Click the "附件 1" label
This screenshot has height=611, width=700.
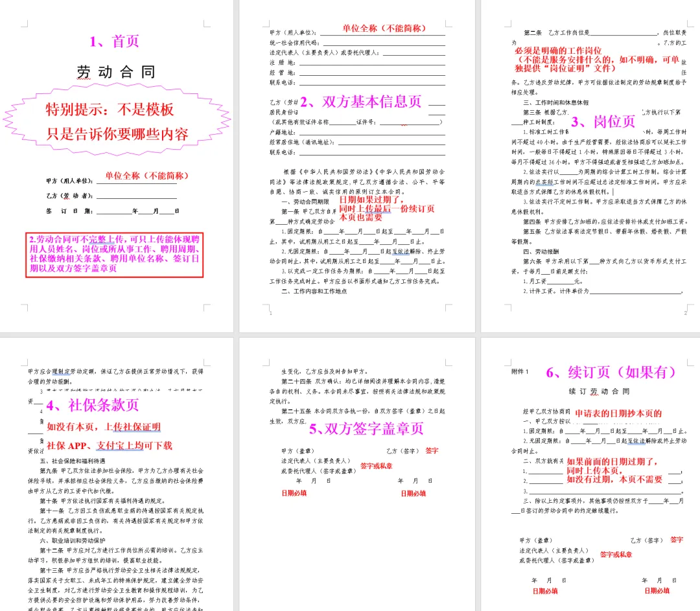click(520, 371)
